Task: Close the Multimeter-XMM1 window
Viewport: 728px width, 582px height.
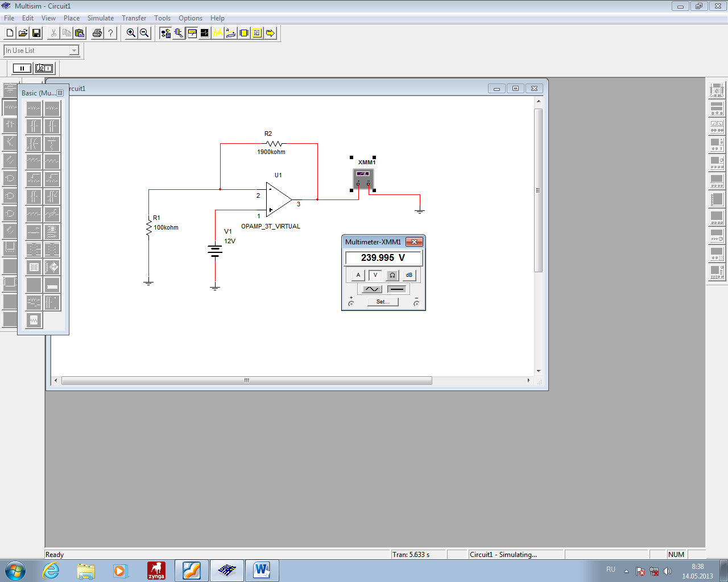Action: click(414, 242)
